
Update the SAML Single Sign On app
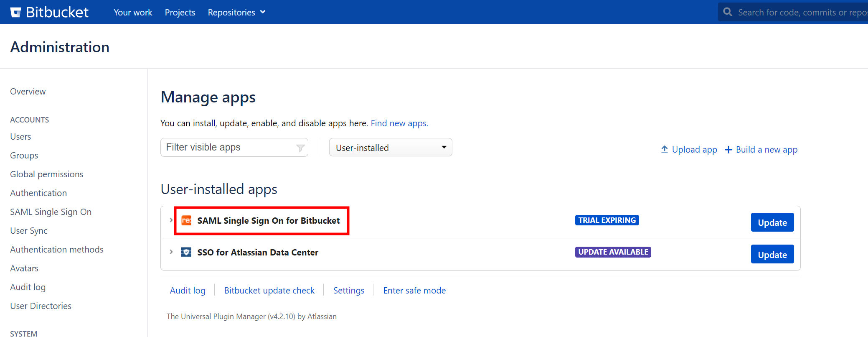pyautogui.click(x=772, y=222)
